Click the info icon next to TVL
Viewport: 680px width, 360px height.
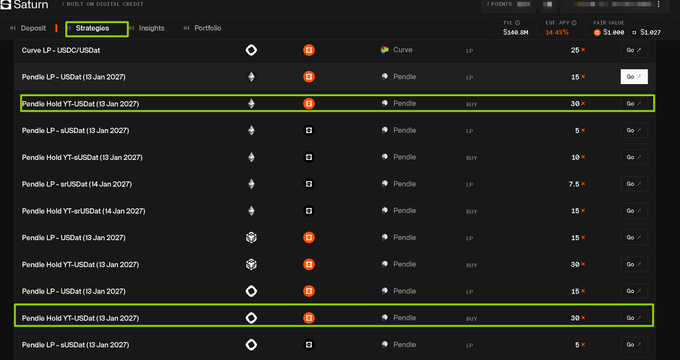click(x=517, y=23)
